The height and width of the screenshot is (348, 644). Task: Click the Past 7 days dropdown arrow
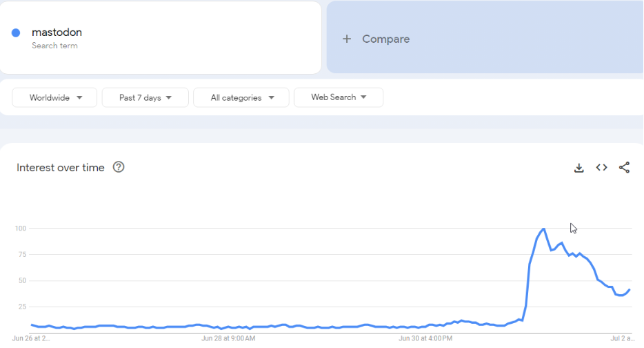click(169, 98)
